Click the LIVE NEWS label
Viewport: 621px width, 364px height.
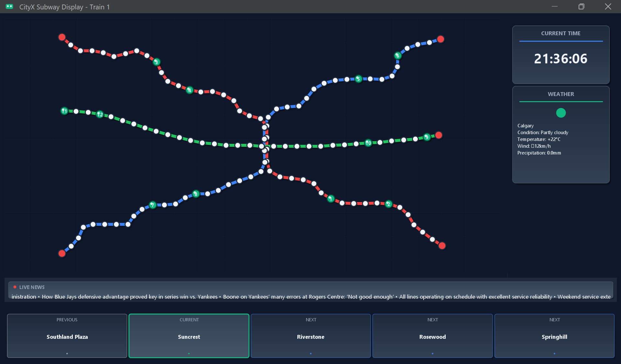tap(32, 287)
